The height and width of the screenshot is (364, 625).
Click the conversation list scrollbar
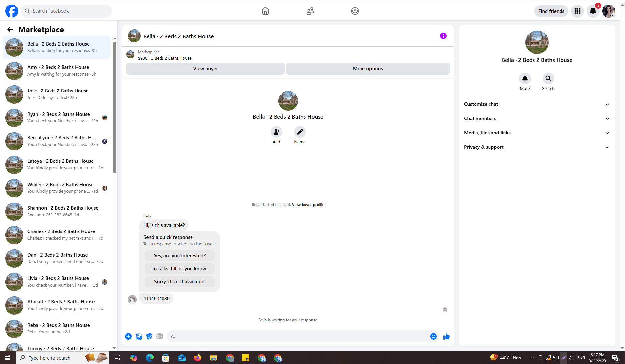point(115,107)
